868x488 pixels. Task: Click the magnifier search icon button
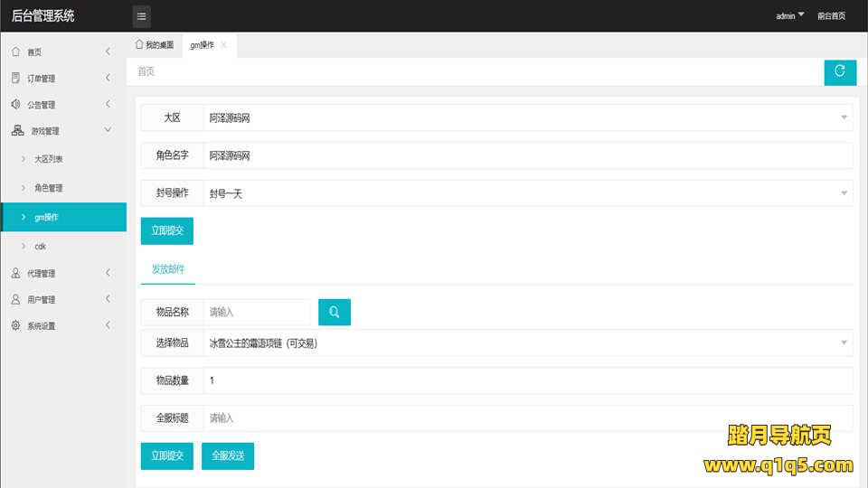click(335, 312)
